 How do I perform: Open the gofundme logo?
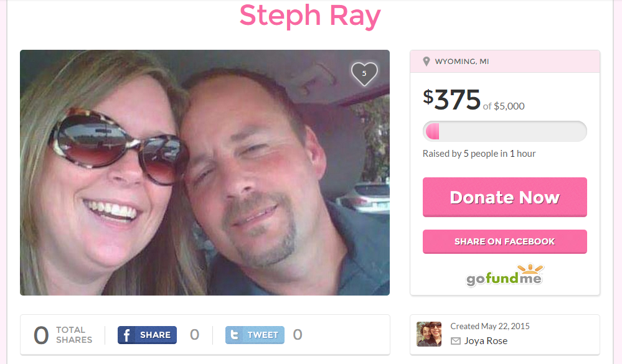coord(504,275)
